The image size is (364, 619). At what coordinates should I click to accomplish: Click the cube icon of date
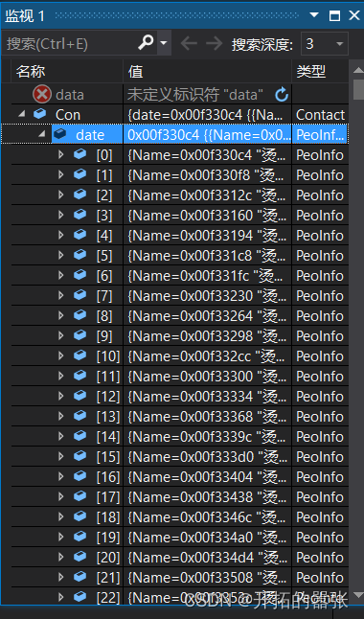click(x=60, y=134)
